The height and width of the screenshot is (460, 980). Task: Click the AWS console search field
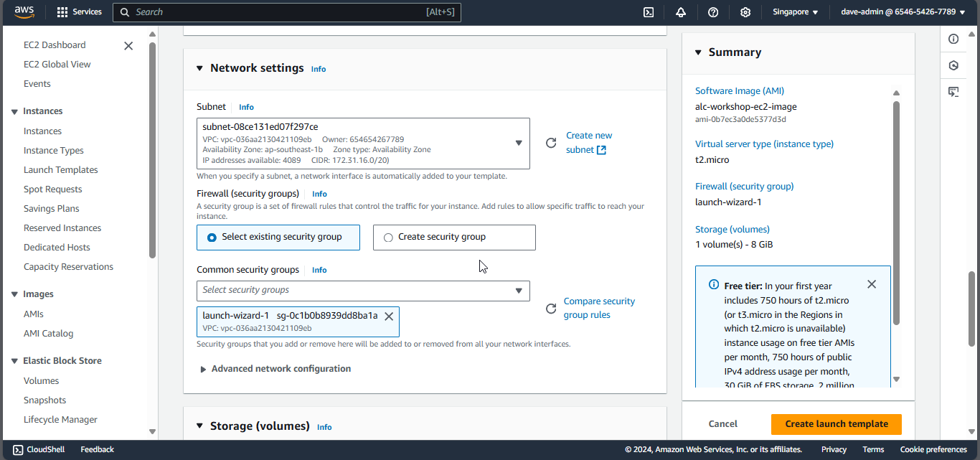287,12
